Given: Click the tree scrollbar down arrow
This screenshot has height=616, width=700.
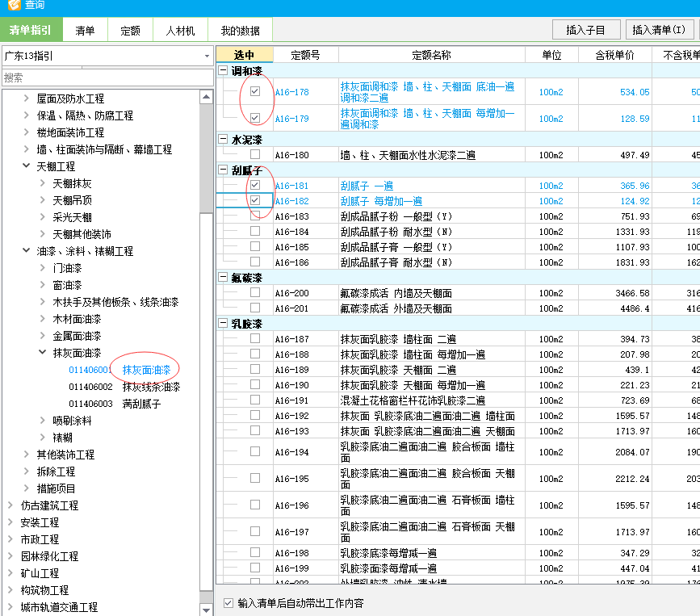Looking at the screenshot, I should [206, 610].
